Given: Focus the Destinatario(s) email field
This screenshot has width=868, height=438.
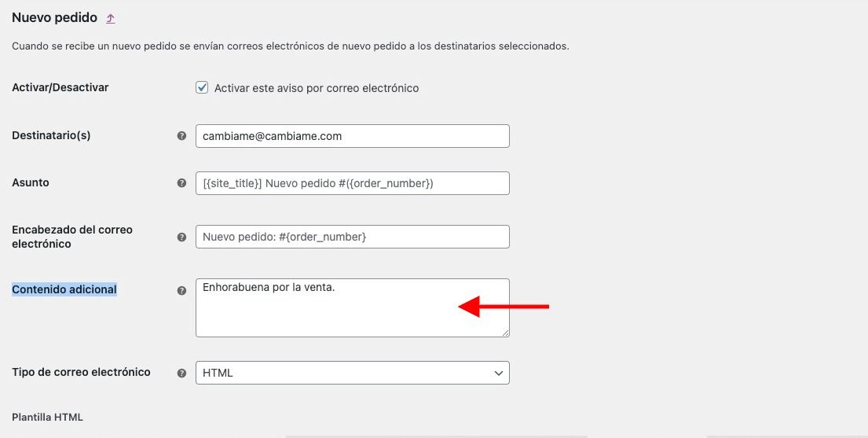Looking at the screenshot, I should (x=352, y=136).
